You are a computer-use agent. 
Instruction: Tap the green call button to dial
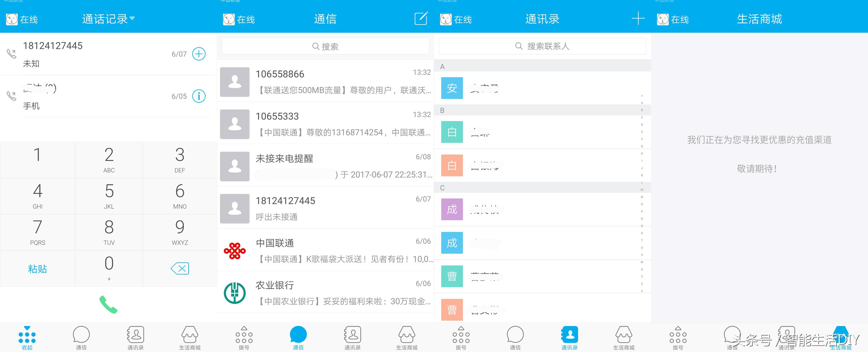click(x=109, y=305)
